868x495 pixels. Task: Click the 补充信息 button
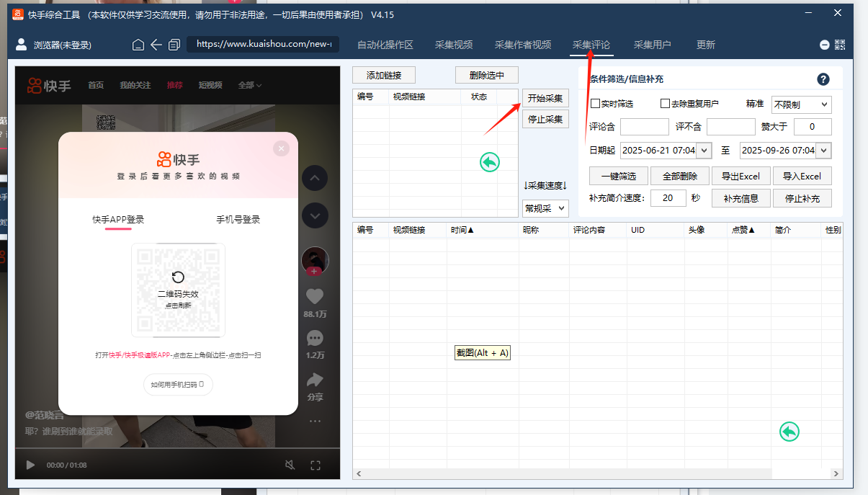[x=741, y=198]
